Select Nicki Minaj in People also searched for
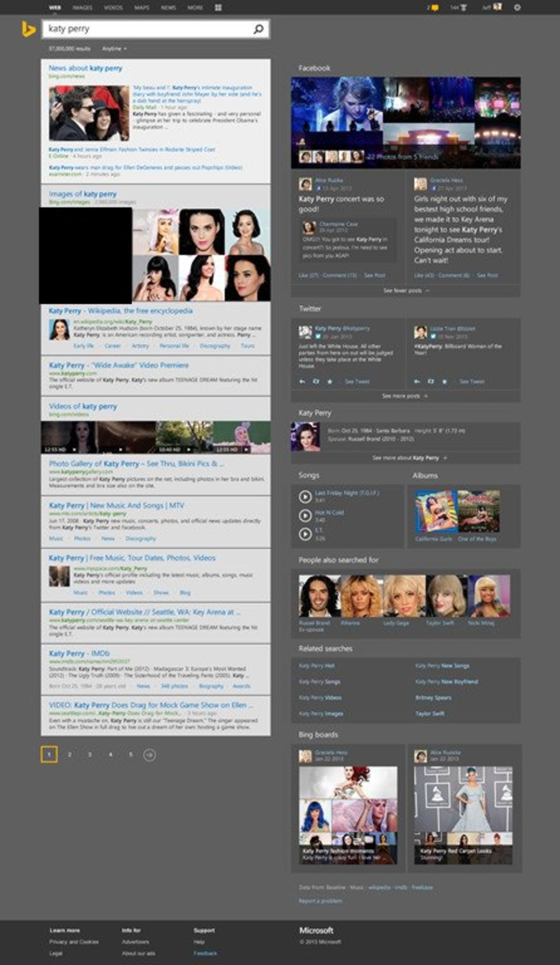This screenshot has height=965, width=560. point(489,596)
